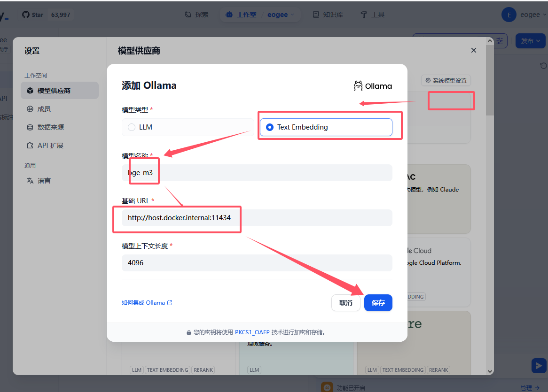Viewport: 548px width, 392px height.
Task: Click the refresh icon below 发布
Action: pos(543,66)
